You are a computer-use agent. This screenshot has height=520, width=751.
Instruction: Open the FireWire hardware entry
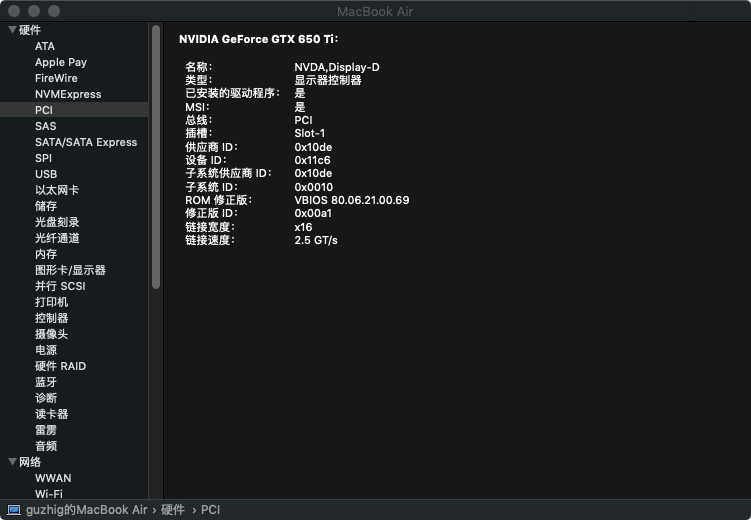click(x=56, y=78)
